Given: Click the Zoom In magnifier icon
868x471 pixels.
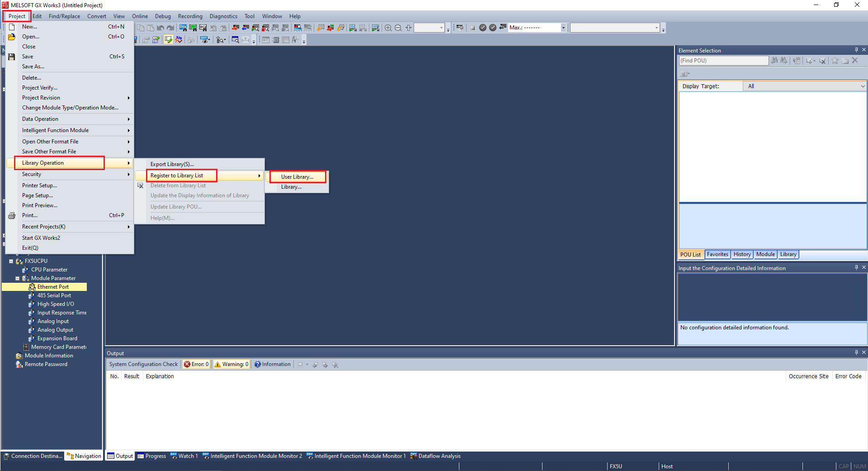Looking at the screenshot, I should click(x=388, y=28).
